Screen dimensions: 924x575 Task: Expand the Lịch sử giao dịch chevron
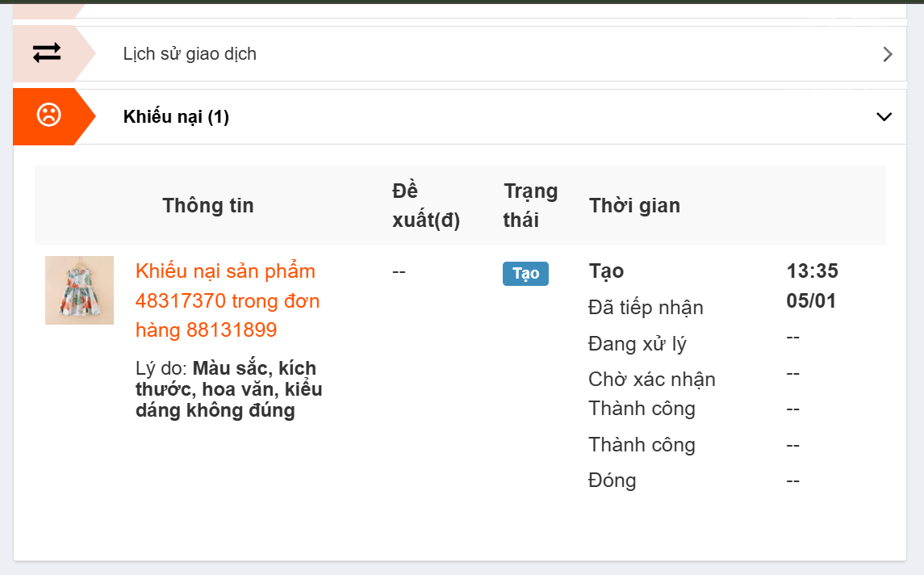click(888, 54)
